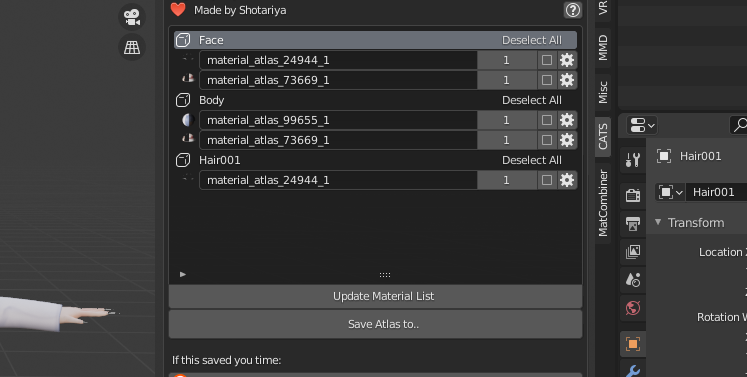Open settings gear for Hair001 material_atlas_24944_1
The width and height of the screenshot is (747, 377).
tap(567, 180)
